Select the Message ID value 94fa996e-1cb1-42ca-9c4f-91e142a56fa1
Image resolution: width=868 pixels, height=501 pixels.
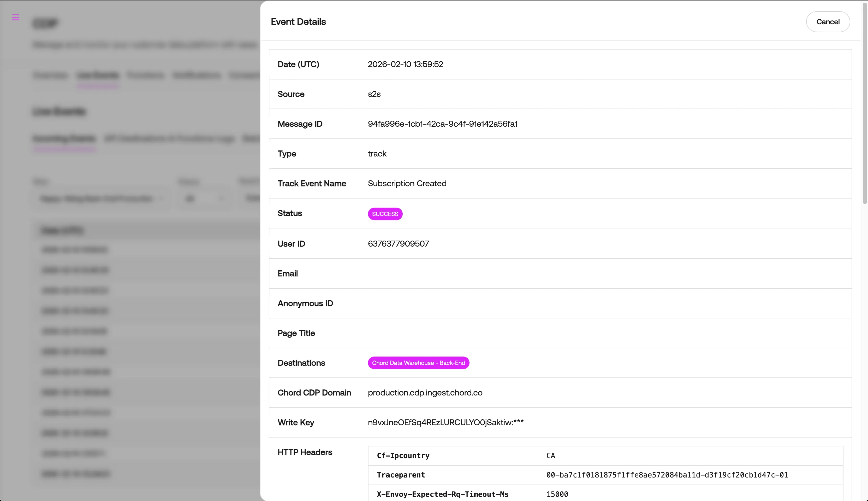point(442,124)
